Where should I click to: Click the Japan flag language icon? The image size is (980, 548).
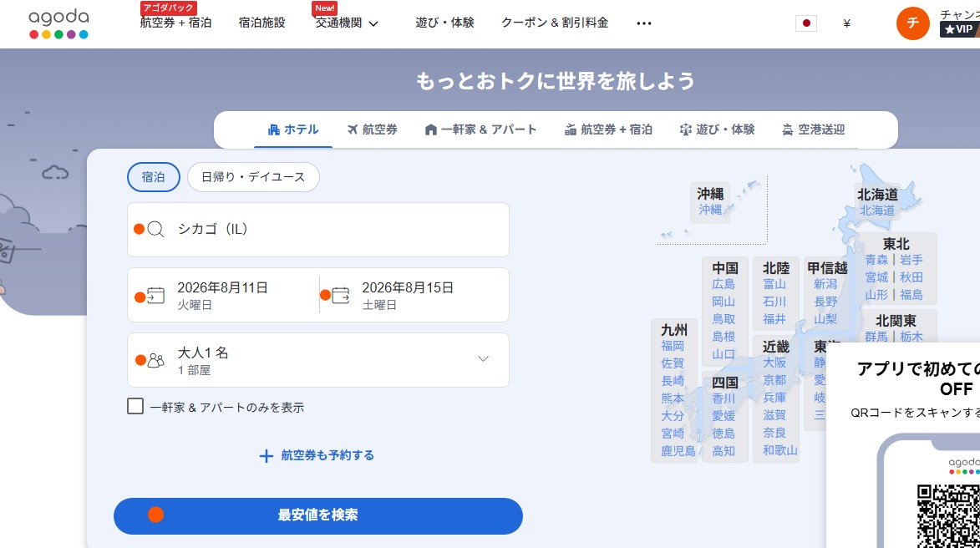[x=805, y=23]
